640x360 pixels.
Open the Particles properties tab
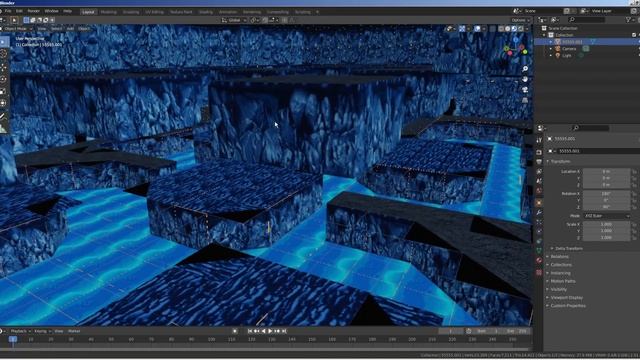[539, 222]
